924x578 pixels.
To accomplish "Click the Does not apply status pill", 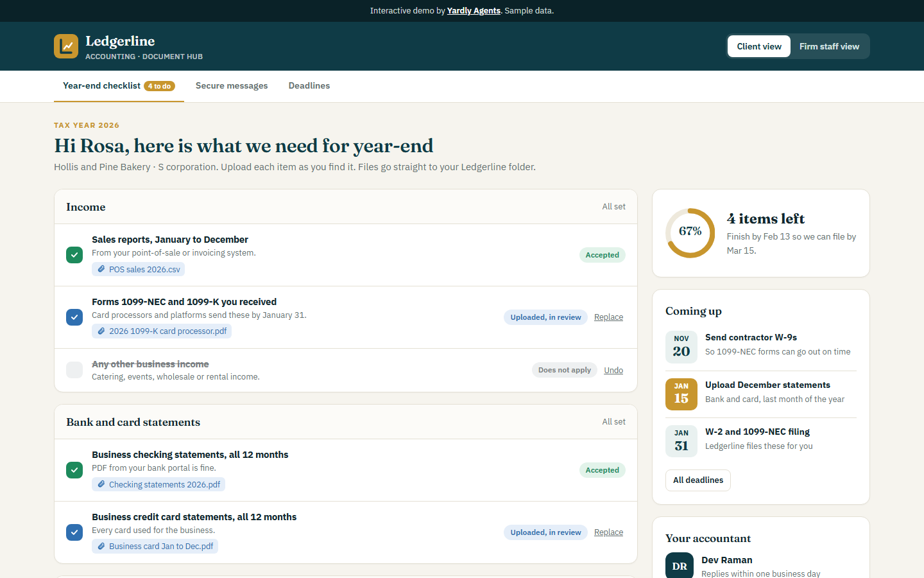I will [565, 370].
